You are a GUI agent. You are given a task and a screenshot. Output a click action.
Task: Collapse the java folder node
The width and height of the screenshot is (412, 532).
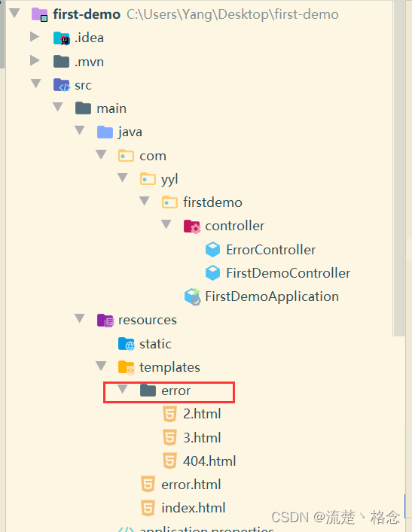(80, 130)
